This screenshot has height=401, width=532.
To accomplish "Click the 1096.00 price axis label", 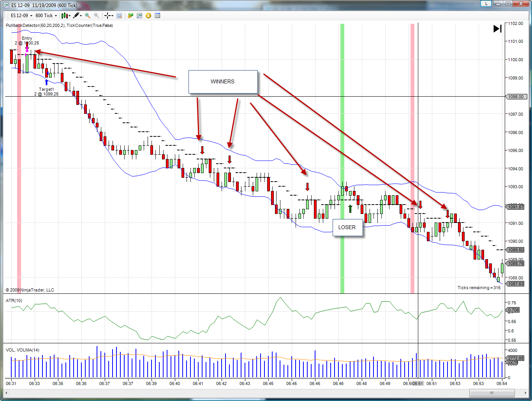I will [516, 132].
